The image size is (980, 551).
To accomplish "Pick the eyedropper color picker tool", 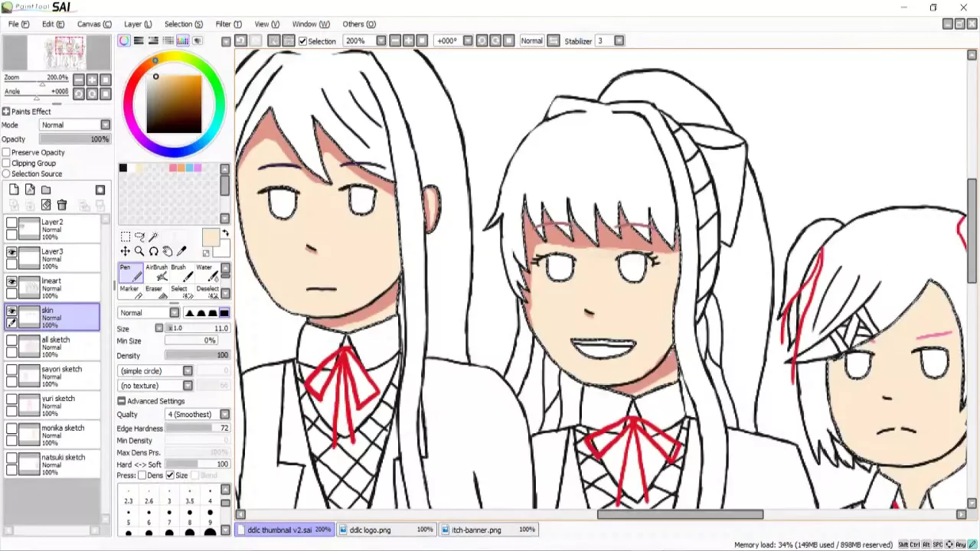I will pyautogui.click(x=181, y=251).
